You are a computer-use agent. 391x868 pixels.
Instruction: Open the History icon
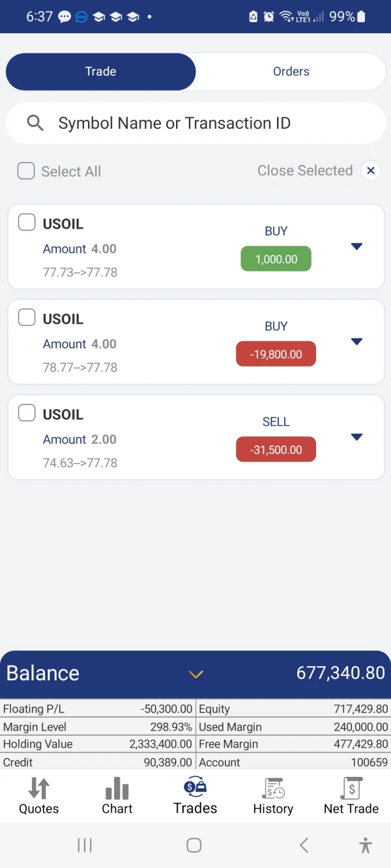[x=273, y=789]
